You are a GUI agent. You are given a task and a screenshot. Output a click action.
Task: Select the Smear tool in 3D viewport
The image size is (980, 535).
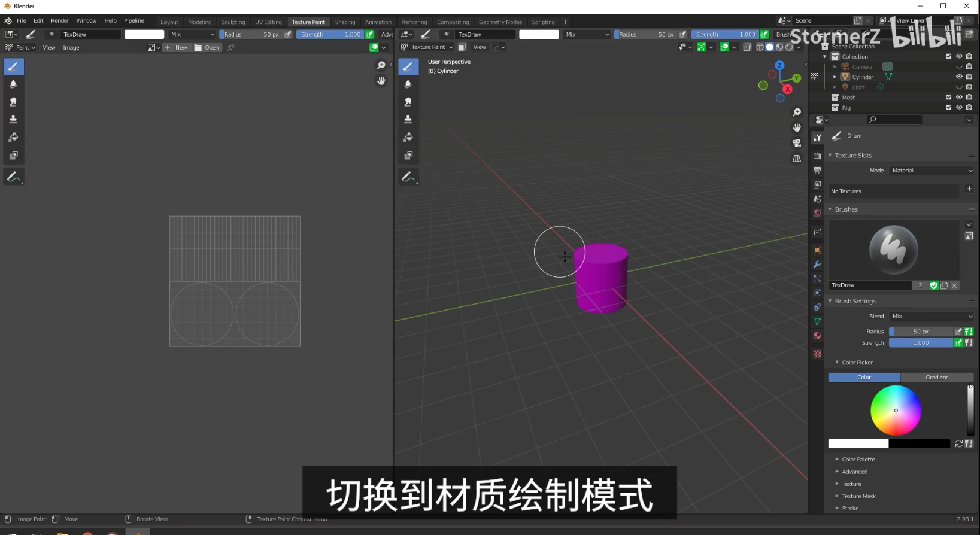click(408, 102)
